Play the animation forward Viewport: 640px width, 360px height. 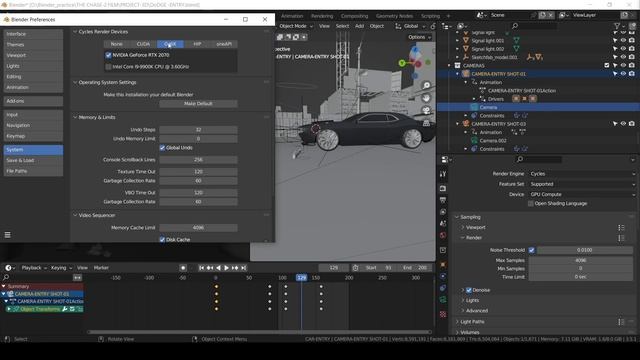[227, 268]
